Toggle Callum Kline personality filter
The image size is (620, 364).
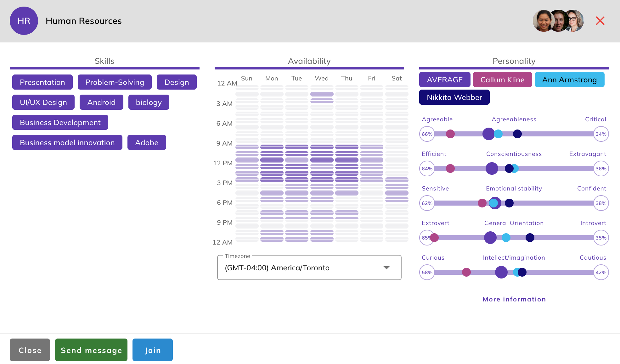502,80
